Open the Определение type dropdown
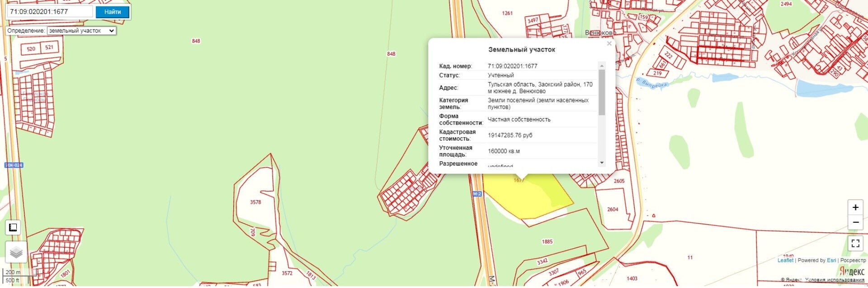 click(81, 31)
